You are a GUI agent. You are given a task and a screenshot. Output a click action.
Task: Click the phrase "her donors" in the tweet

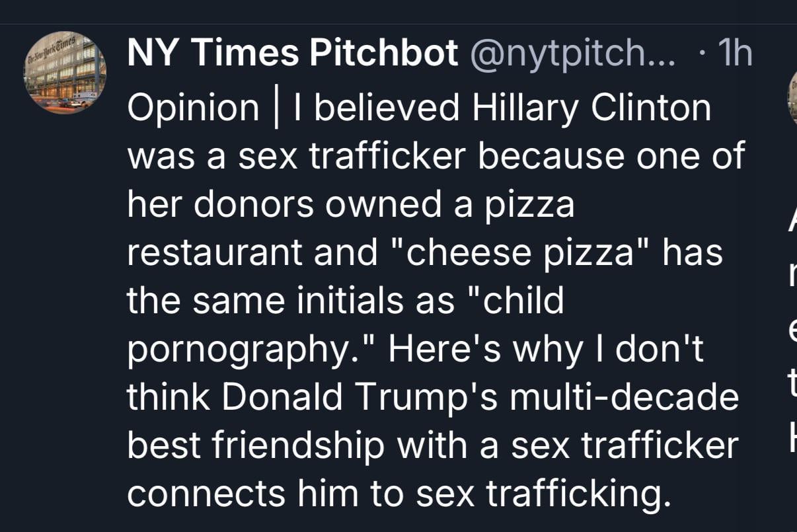(220, 205)
